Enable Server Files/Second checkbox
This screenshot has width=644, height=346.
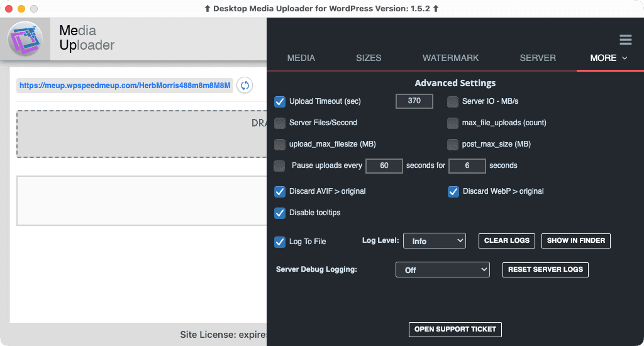point(280,123)
